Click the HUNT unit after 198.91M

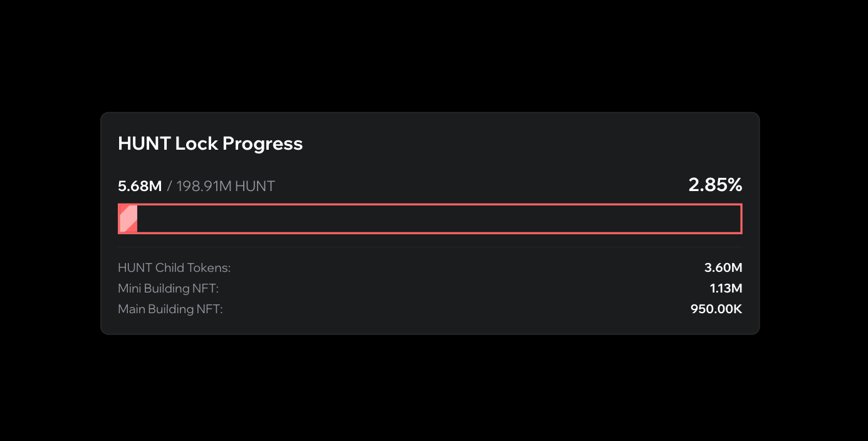(255, 186)
